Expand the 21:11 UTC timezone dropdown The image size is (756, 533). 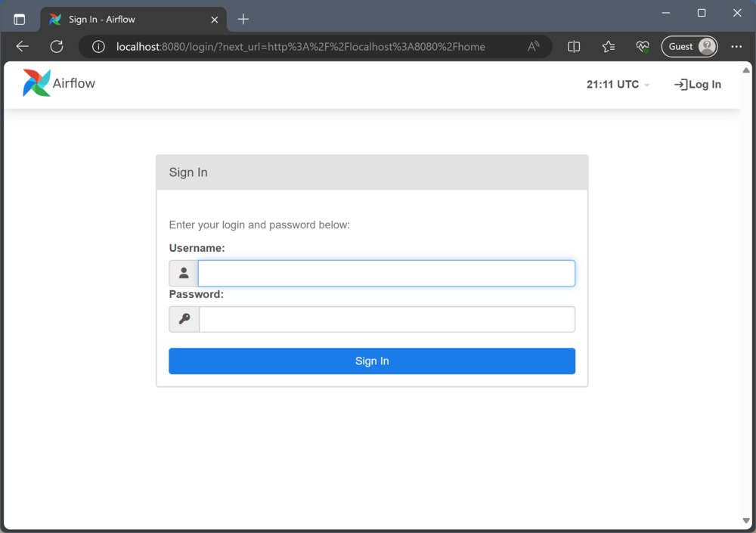point(617,84)
